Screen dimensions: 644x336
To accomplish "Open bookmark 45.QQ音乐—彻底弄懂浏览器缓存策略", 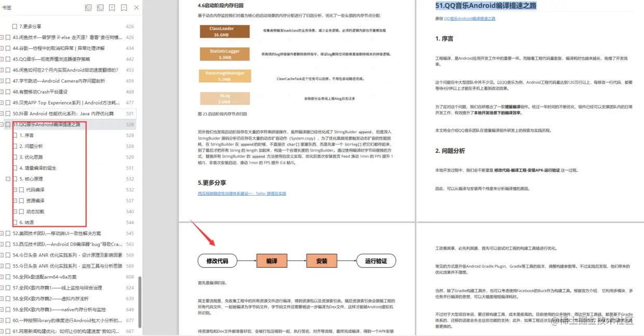I will [51, 59].
